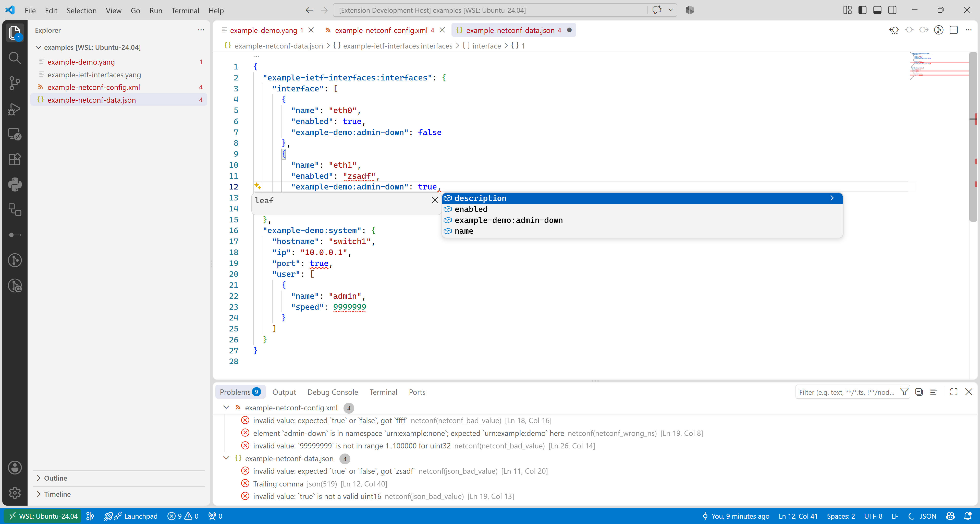This screenshot has height=524, width=980.
Task: Open notifications bell in status bar
Action: click(967, 516)
